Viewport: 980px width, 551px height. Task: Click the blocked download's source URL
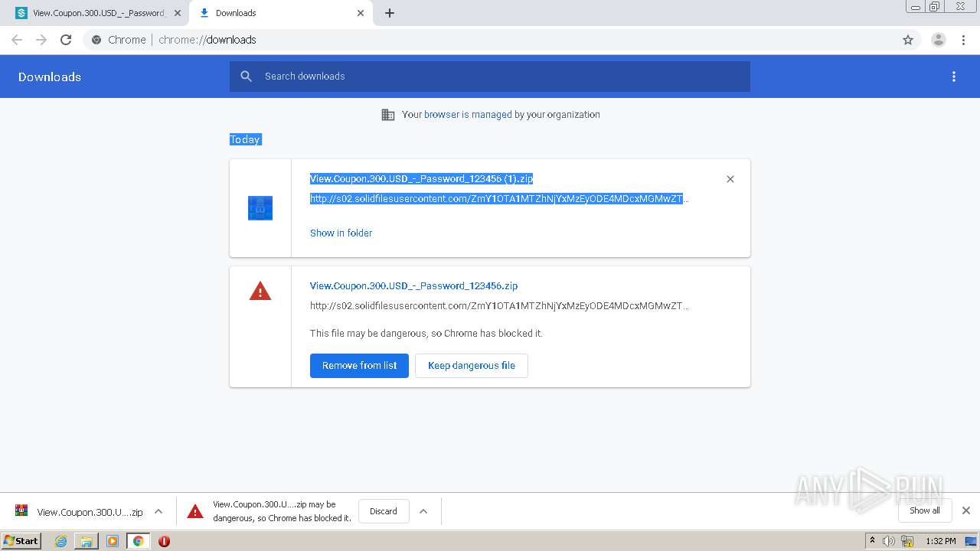pos(499,306)
